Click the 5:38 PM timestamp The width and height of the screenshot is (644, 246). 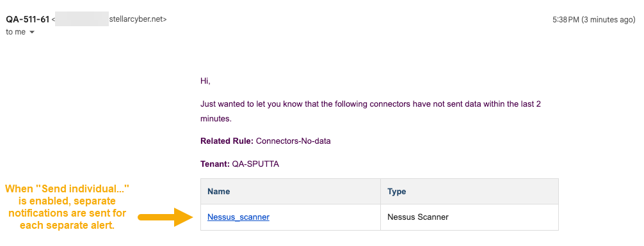coord(565,19)
